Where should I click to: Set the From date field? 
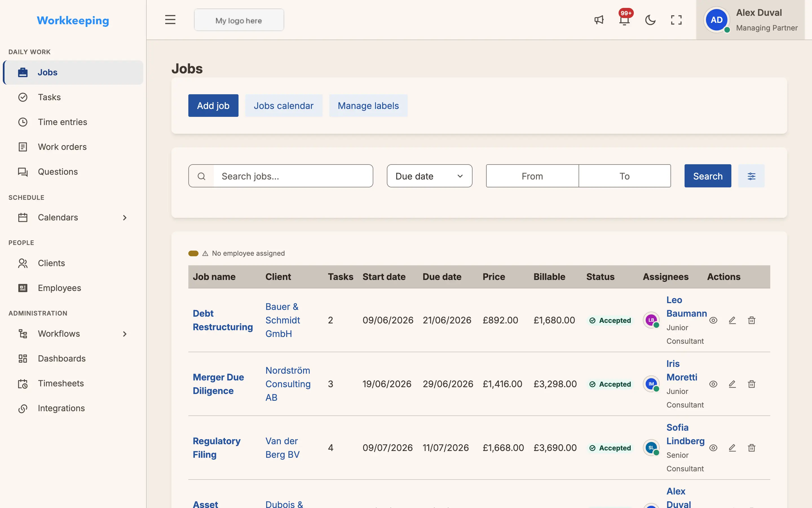[532, 176]
